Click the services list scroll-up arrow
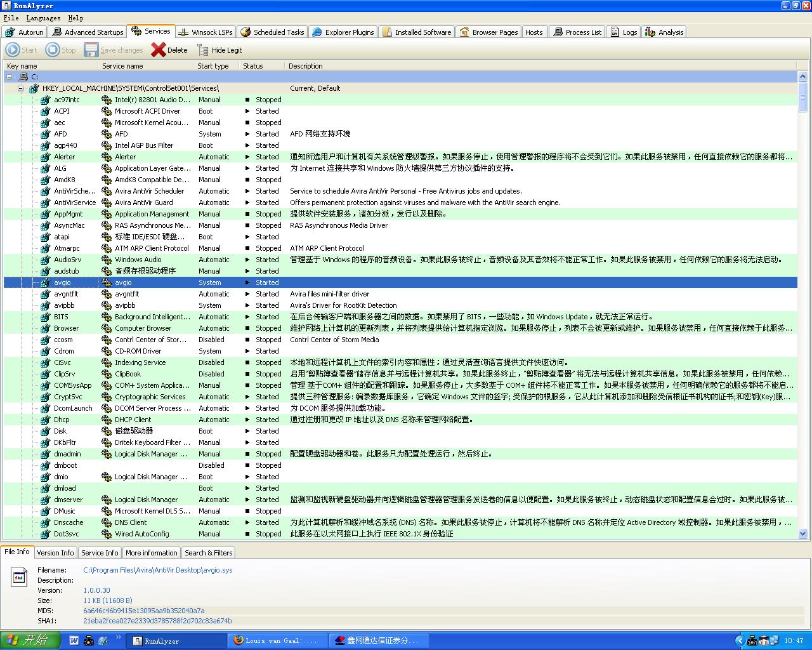The image size is (812, 650). click(x=802, y=77)
